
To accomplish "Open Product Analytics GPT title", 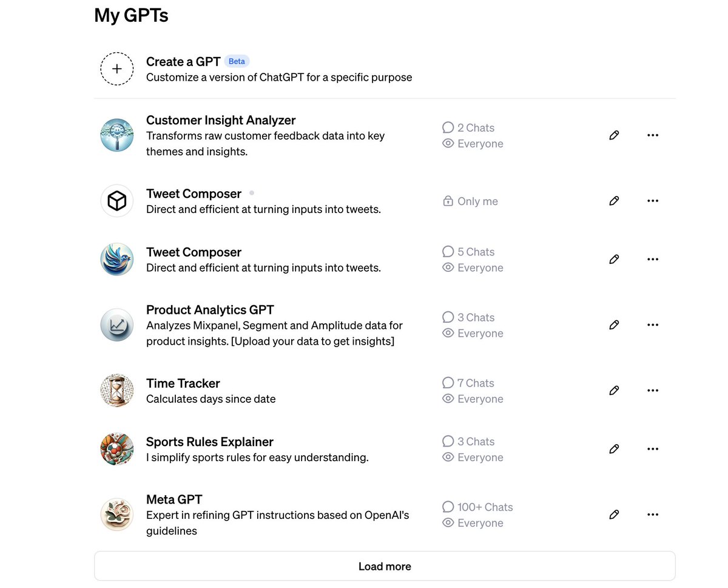I will pos(210,309).
